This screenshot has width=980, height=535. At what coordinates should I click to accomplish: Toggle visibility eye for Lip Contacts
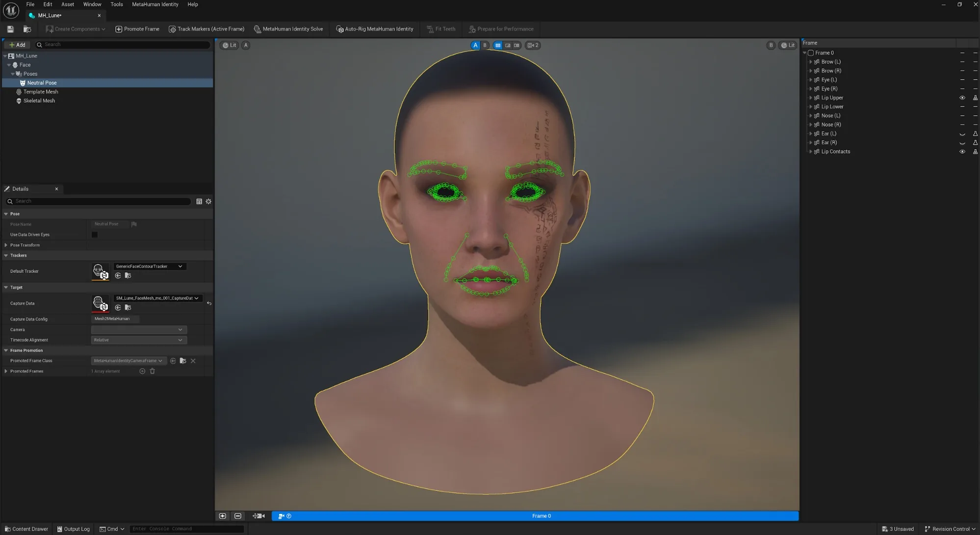[962, 152]
